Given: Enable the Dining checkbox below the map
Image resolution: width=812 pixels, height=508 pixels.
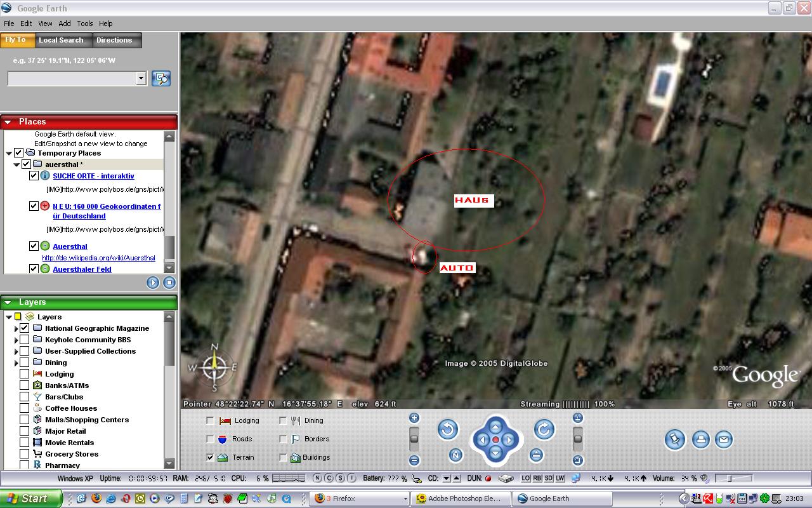Looking at the screenshot, I should pyautogui.click(x=283, y=420).
